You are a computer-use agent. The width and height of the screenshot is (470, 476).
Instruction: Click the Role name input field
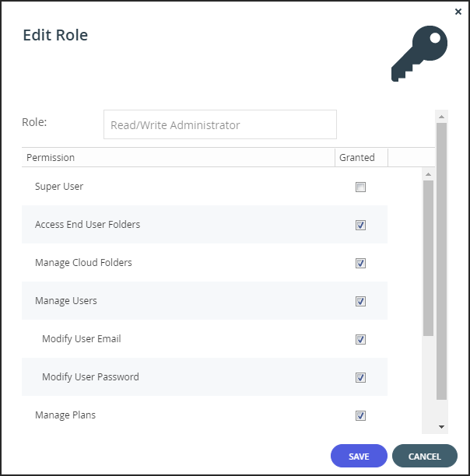(x=220, y=124)
